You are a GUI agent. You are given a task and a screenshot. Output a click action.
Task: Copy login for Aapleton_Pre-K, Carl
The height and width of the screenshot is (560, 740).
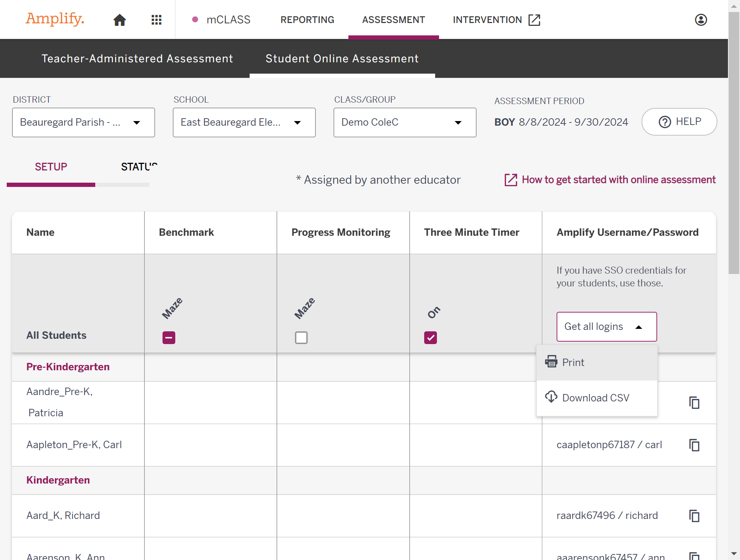point(694,445)
